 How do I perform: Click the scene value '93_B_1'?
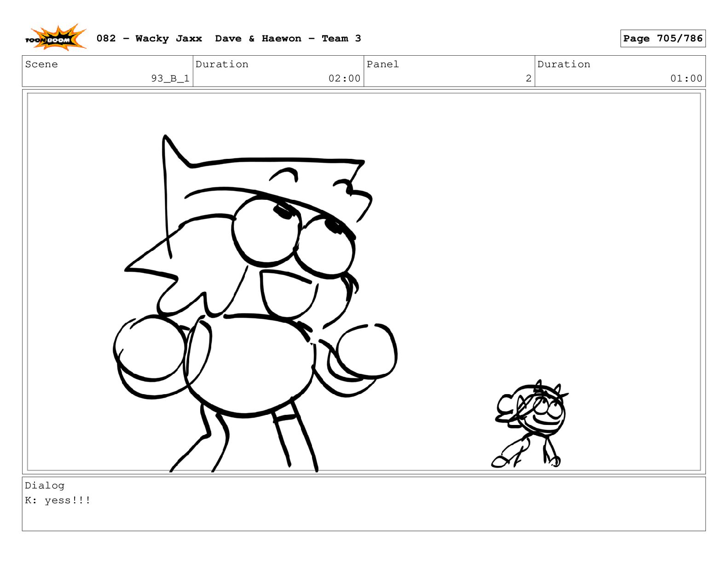click(x=170, y=78)
